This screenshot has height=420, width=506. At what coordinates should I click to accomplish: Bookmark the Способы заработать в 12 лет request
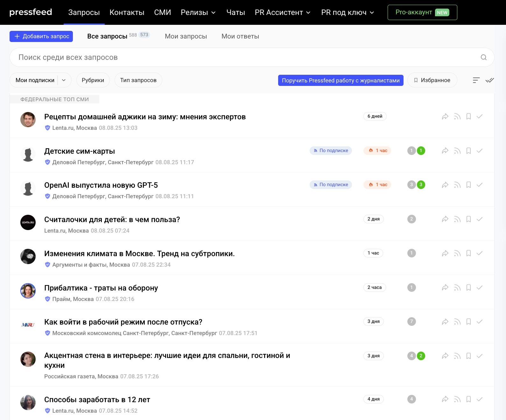[x=468, y=399]
